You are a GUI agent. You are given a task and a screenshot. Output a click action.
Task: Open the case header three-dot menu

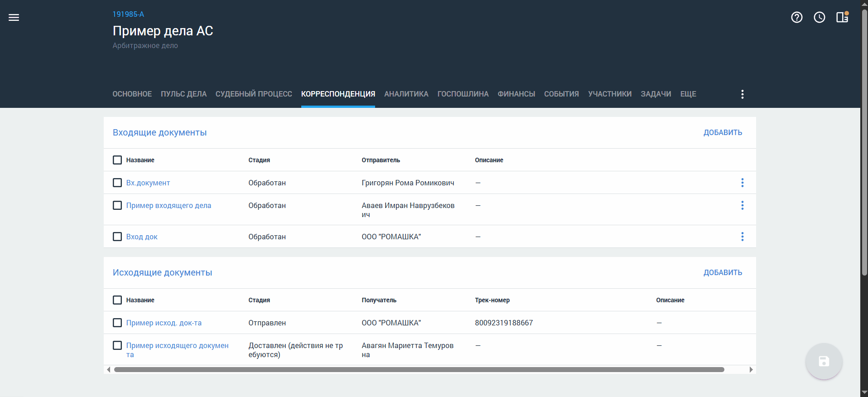tap(742, 94)
